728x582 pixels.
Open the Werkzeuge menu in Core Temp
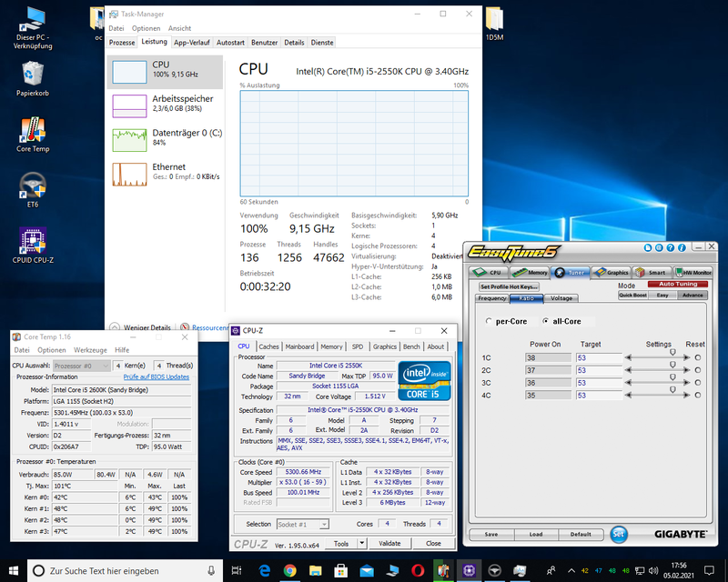[x=90, y=350]
